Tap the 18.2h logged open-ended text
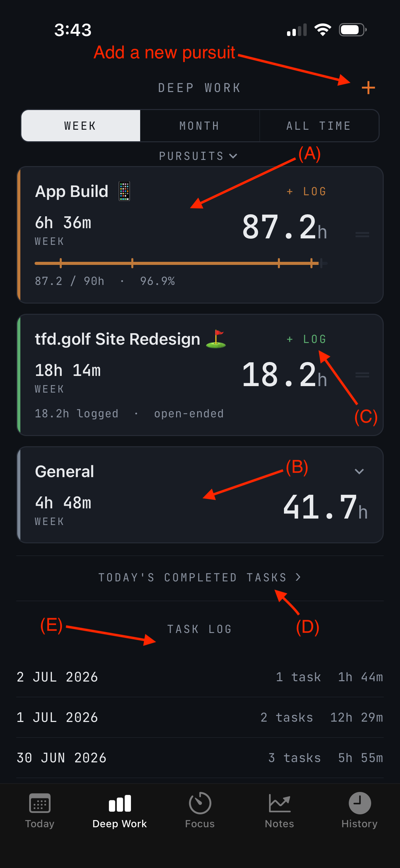Viewport: 400px width, 868px height. tap(129, 414)
